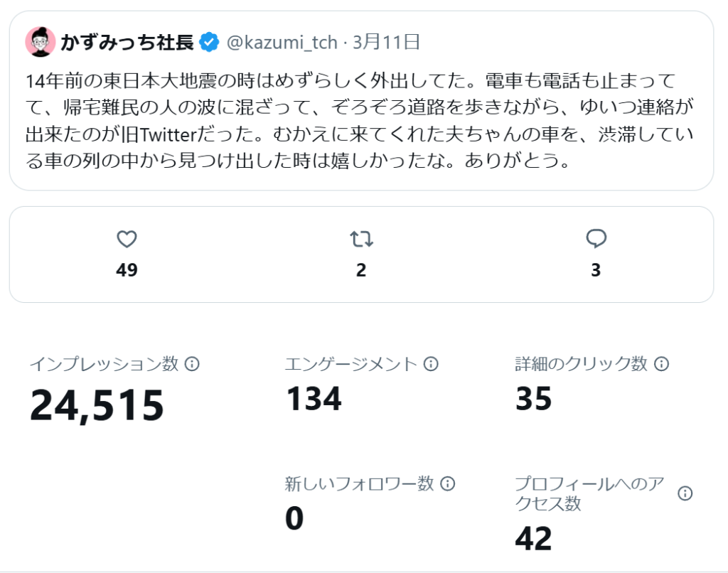
Task: Click info icon beside 詳細のクリック数
Action: coord(661,364)
